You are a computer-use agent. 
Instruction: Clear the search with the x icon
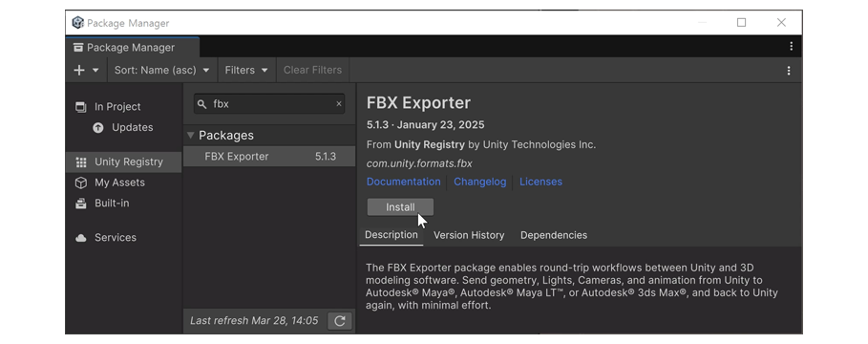(339, 104)
